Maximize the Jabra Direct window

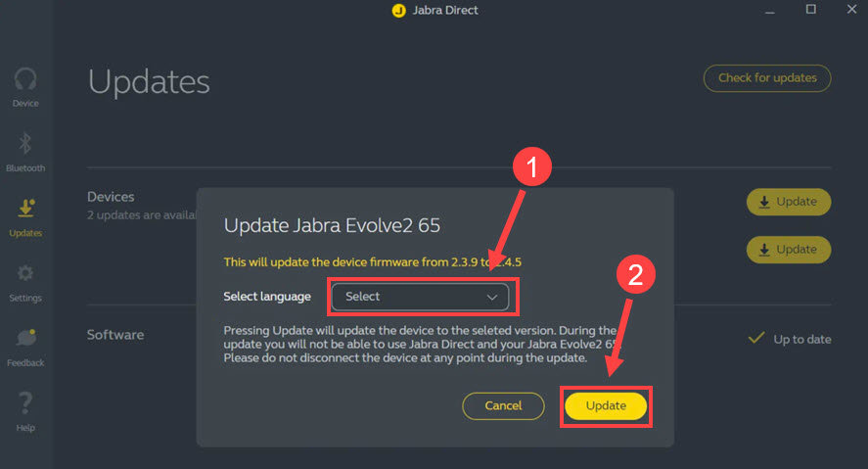[x=810, y=10]
